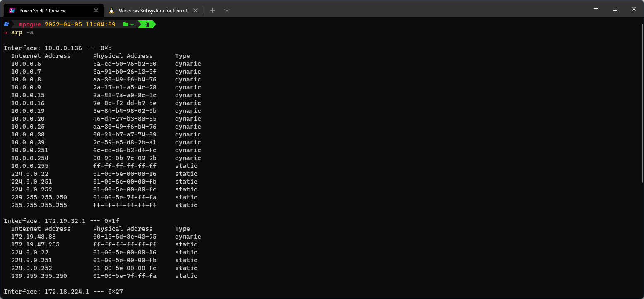
Task: Click the green folder icon in prompt
Action: (125, 24)
